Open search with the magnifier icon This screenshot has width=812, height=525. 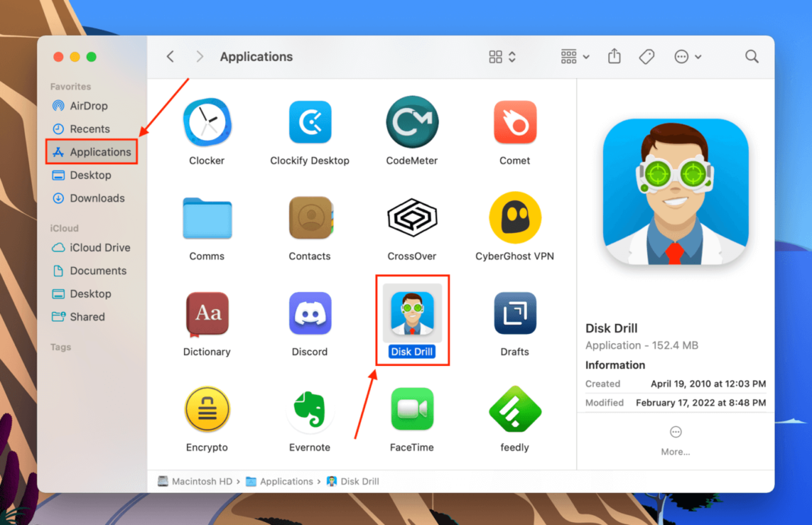click(751, 56)
